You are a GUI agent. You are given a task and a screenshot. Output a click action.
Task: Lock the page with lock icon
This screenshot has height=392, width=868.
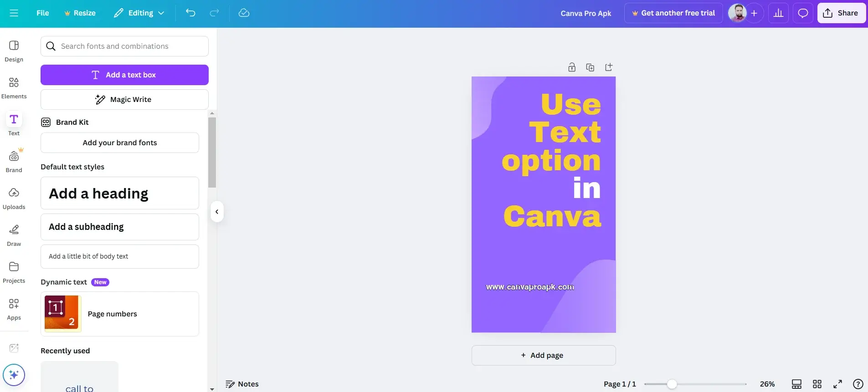click(572, 67)
